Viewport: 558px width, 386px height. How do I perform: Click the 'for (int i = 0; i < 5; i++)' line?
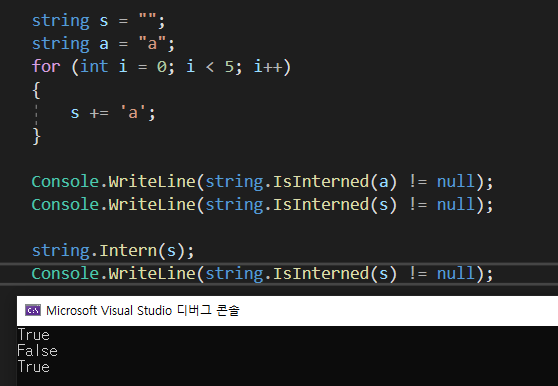[x=162, y=67]
